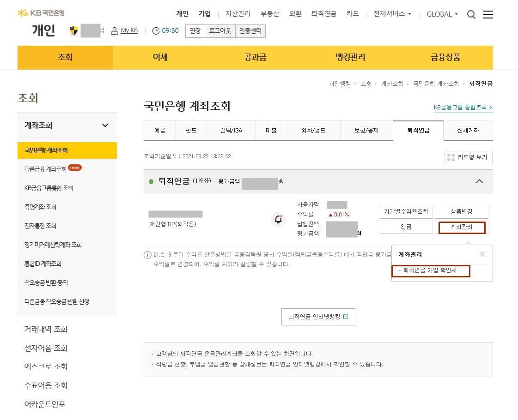Open 퇴직연금 가입 확인서 in popup
This screenshot has height=420, width=518.
coord(430,270)
